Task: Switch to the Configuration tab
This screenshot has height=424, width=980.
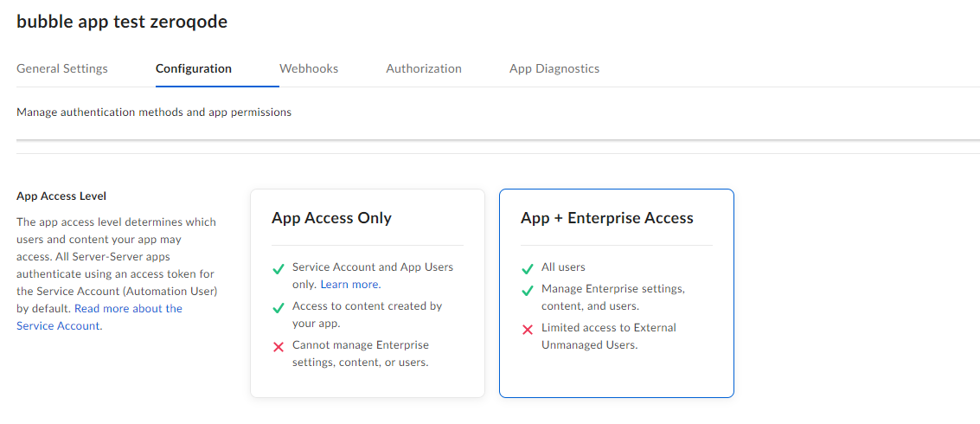Action: click(194, 68)
